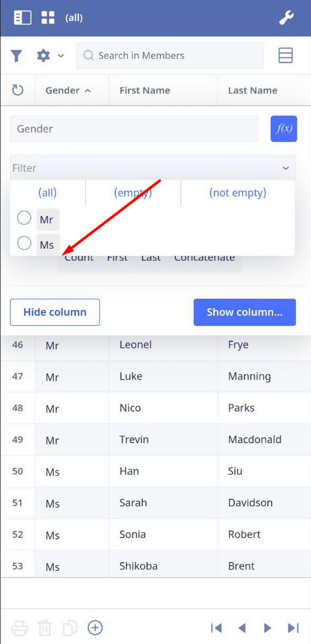
Task: Click the Show column... button
Action: point(245,312)
